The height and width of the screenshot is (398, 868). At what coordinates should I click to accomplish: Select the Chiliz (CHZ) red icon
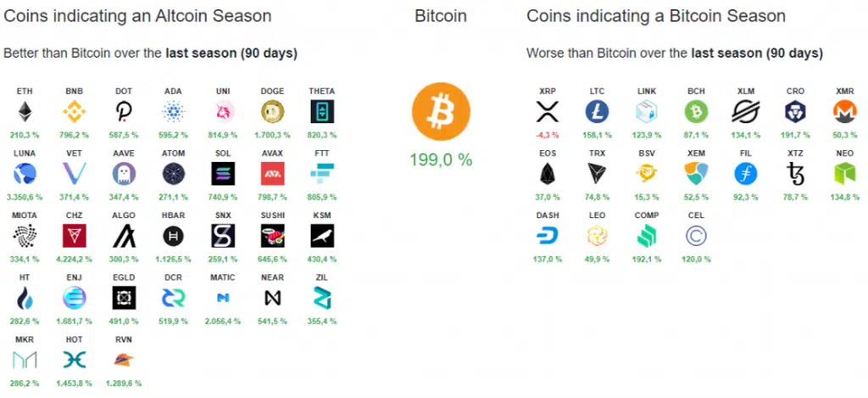75,236
